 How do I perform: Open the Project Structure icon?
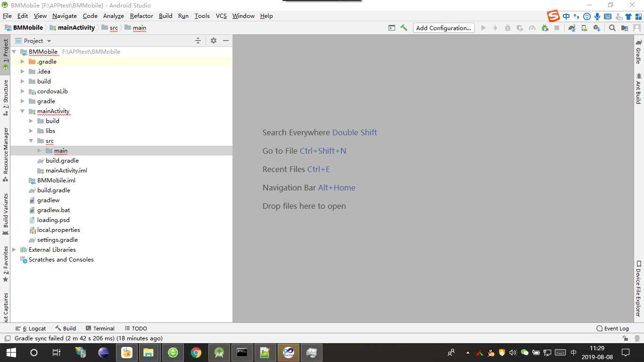coord(625,28)
